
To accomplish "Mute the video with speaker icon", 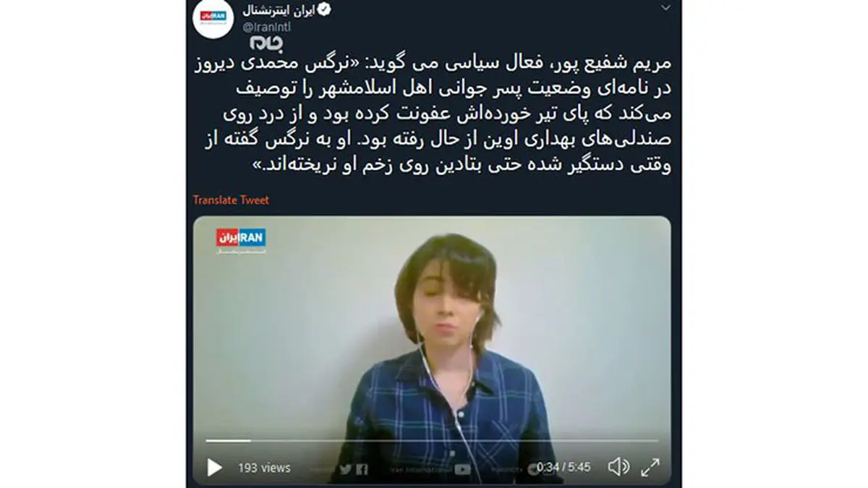I will pos(618,466).
